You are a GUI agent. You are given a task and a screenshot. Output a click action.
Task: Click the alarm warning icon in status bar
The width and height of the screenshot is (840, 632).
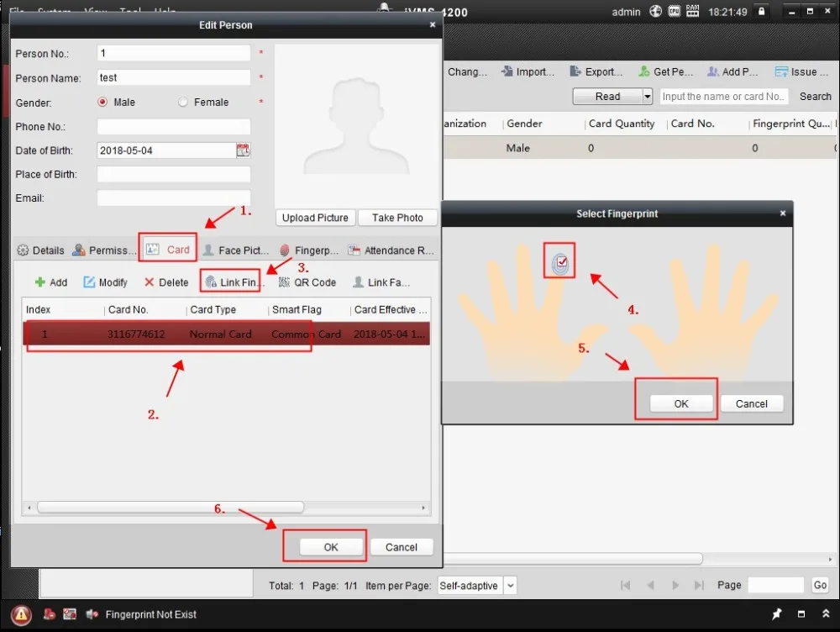pos(22,614)
